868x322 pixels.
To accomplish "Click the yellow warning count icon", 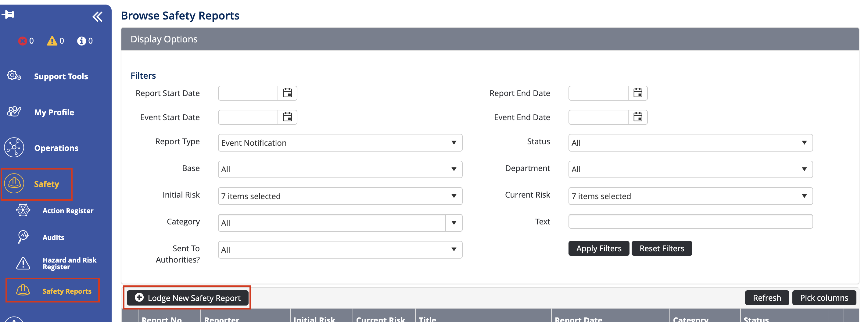I will click(52, 41).
